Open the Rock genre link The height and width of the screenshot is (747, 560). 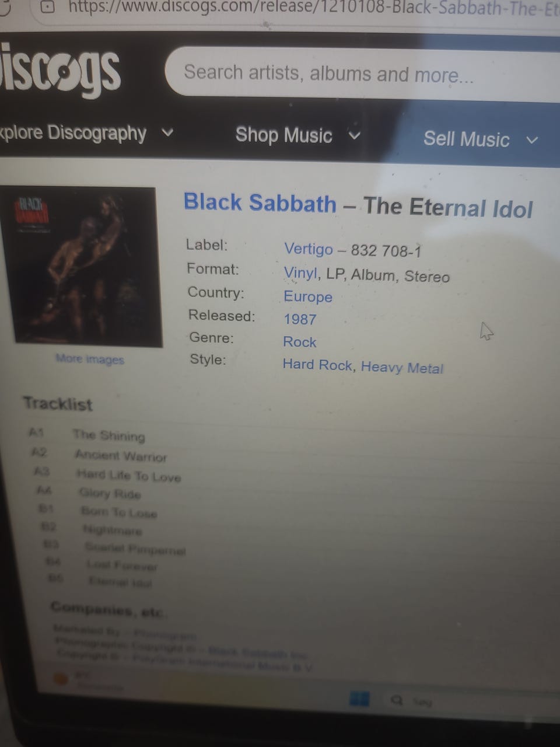299,342
